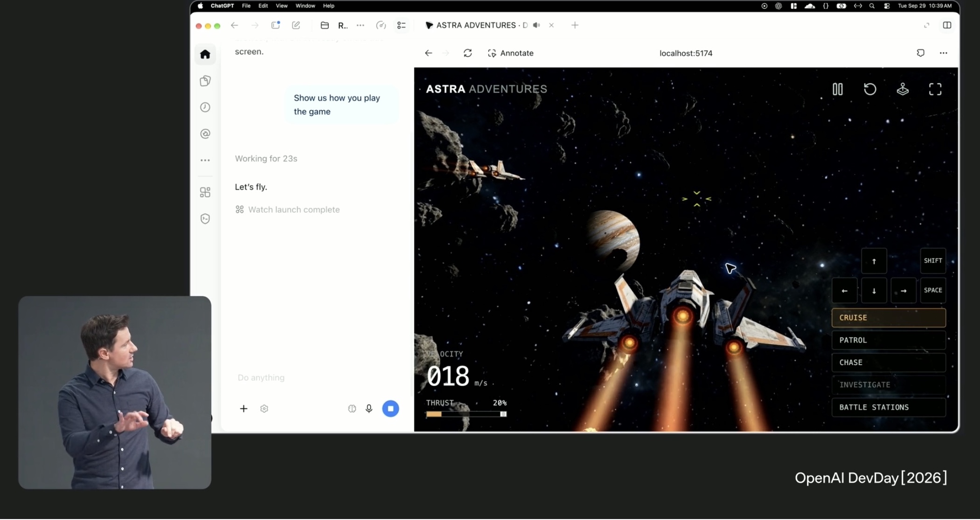Open the browser preview's three-dots menu
The height and width of the screenshot is (520, 980).
(943, 53)
